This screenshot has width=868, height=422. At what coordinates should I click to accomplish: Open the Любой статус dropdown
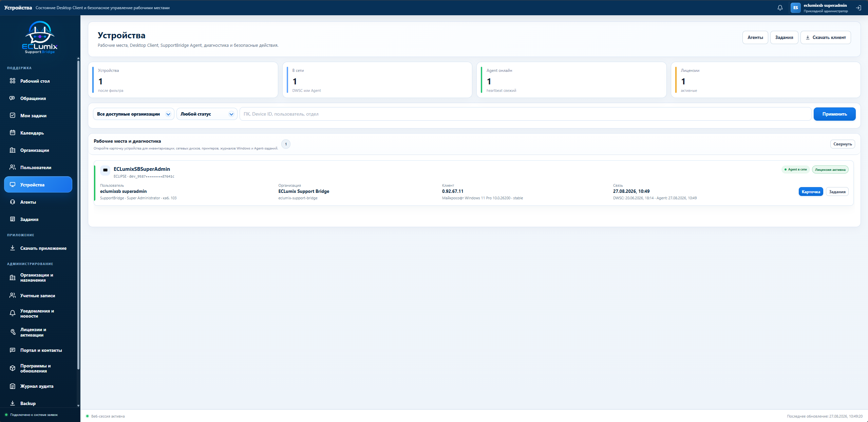[x=207, y=114]
